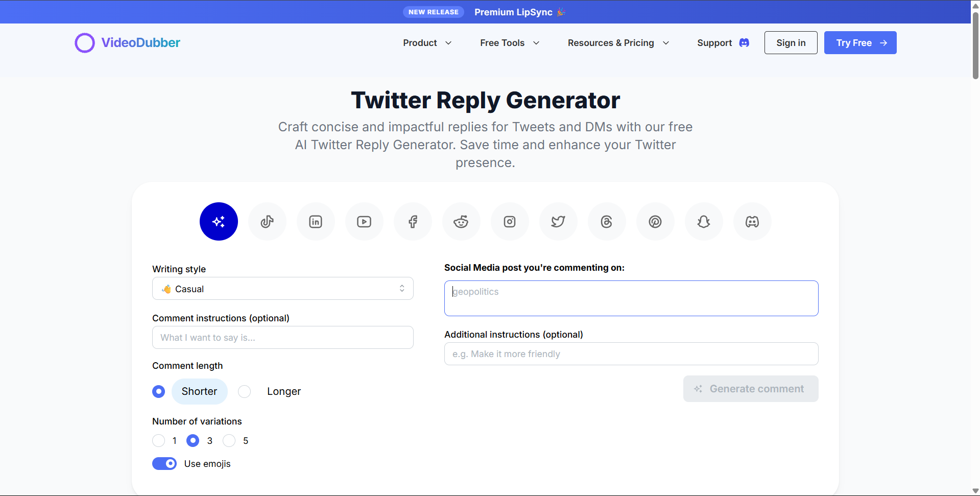Select the TikTok platform icon
Viewport: 980px width, 496px height.
pos(267,221)
